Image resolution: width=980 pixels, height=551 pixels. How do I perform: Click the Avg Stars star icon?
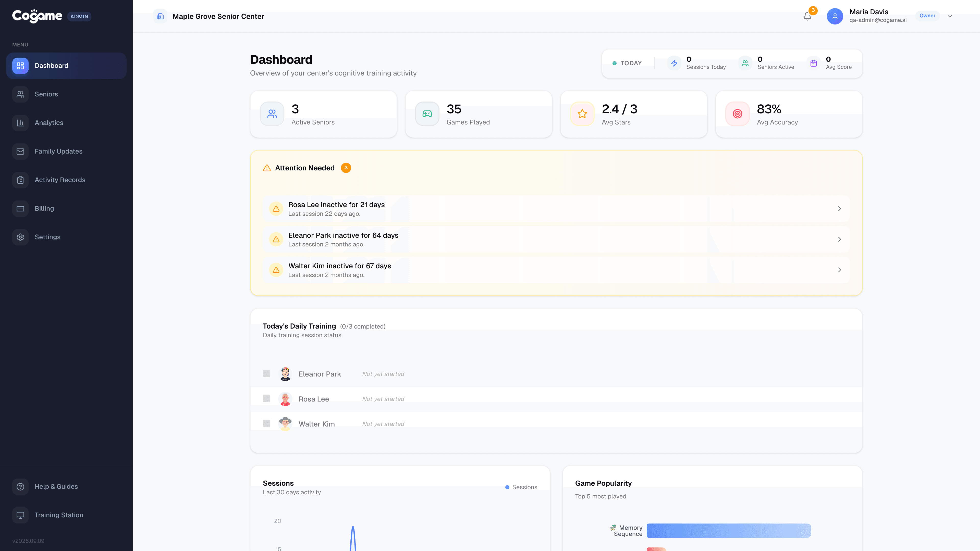pyautogui.click(x=582, y=114)
